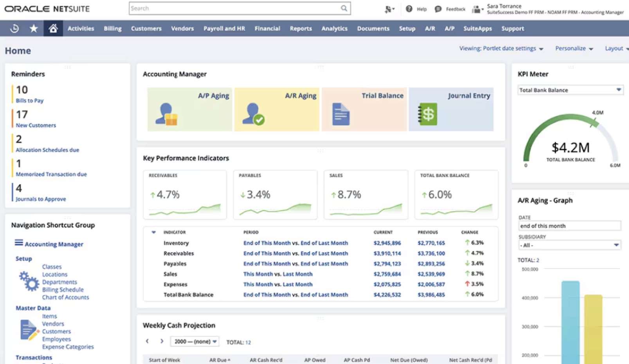Open the 2000 — (none) range dropdown
This screenshot has height=364, width=629.
coord(195,342)
